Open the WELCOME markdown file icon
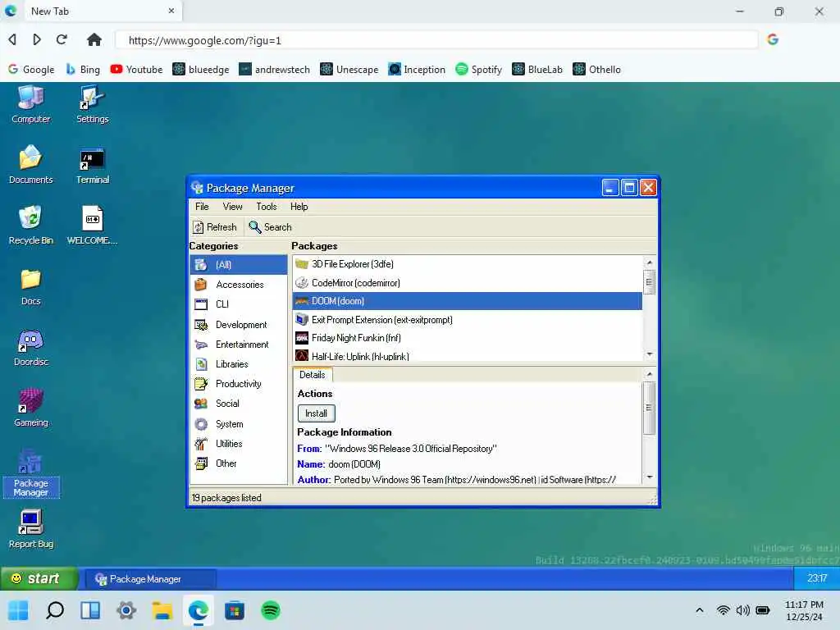 pyautogui.click(x=92, y=226)
